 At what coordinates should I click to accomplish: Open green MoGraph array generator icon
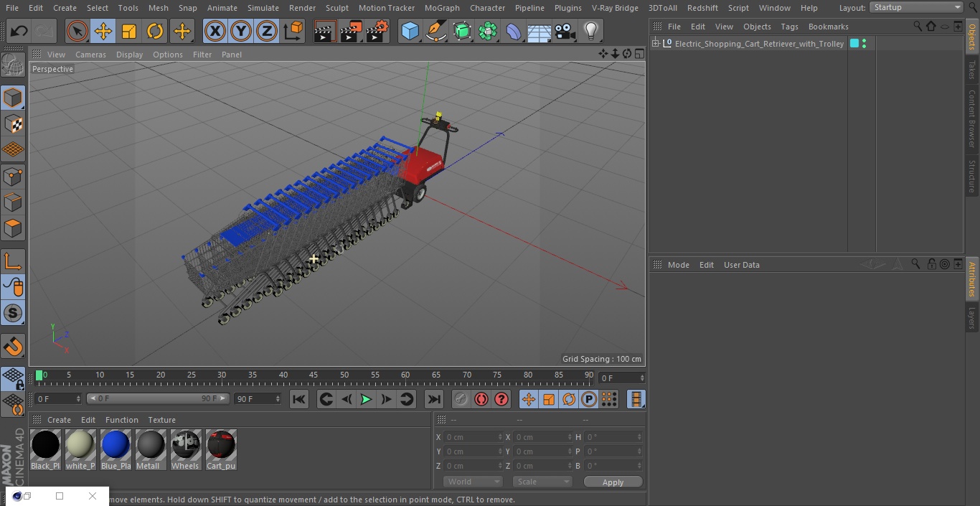coord(487,32)
